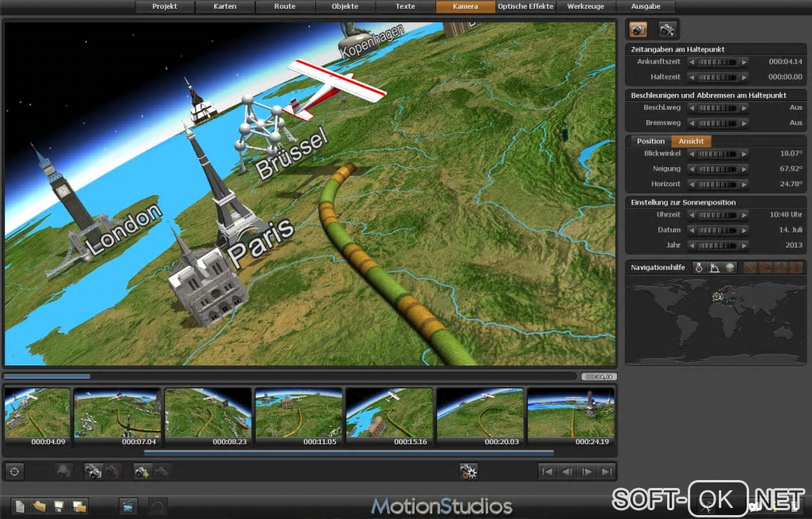Open the camera settings gear icon
Viewport: 812px width, 519px height.
[468, 472]
